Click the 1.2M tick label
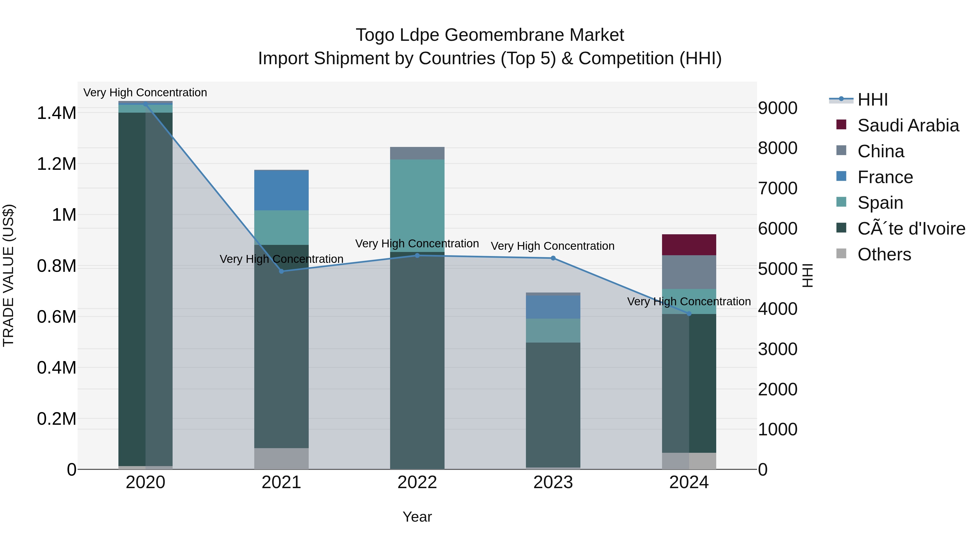This screenshot has width=980, height=551. pos(57,164)
